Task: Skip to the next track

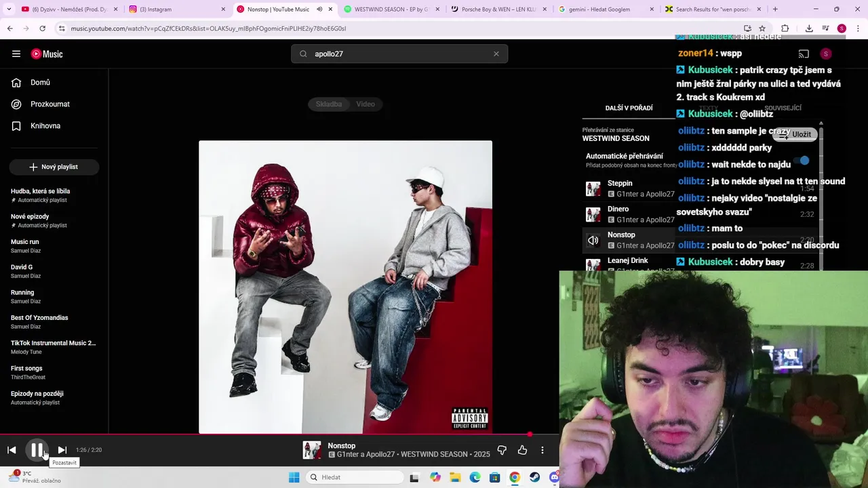Action: [x=62, y=450]
